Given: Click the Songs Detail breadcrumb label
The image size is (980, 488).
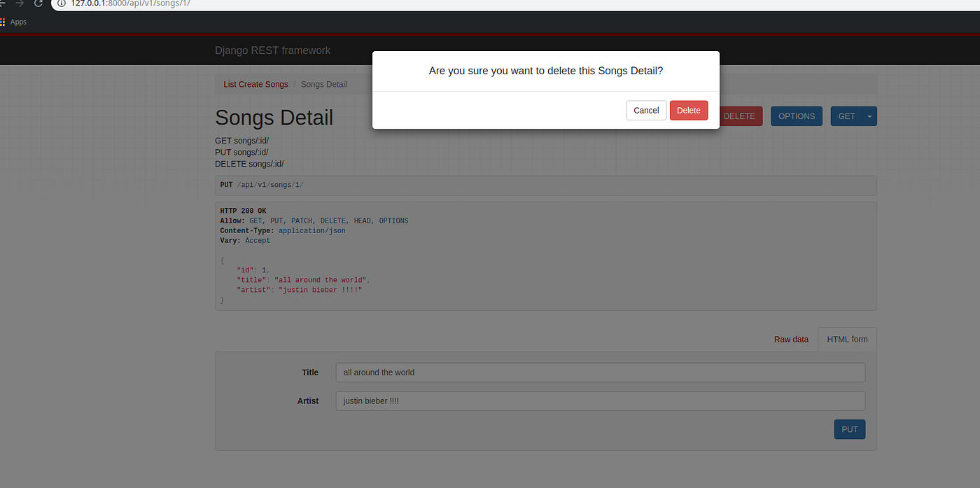Looking at the screenshot, I should pos(323,84).
